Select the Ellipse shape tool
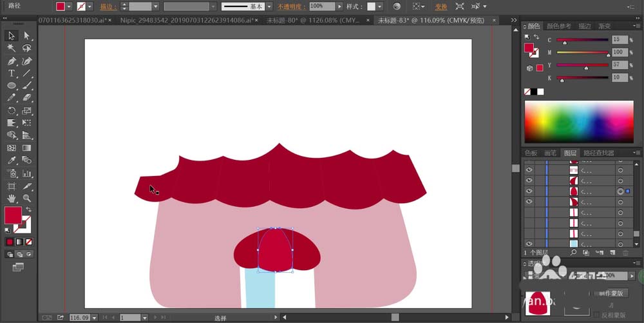The image size is (644, 323). click(12, 86)
